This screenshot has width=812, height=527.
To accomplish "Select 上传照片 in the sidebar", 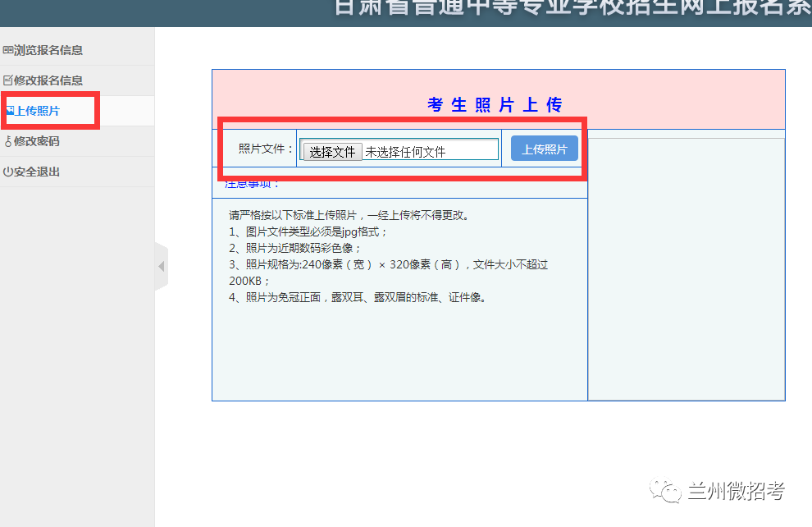I will pos(38,111).
